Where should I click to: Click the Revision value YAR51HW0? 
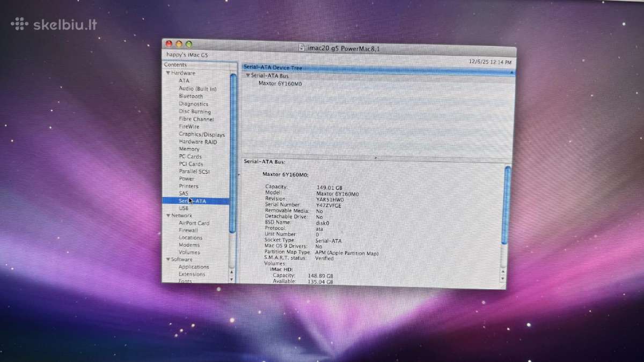pyautogui.click(x=330, y=200)
